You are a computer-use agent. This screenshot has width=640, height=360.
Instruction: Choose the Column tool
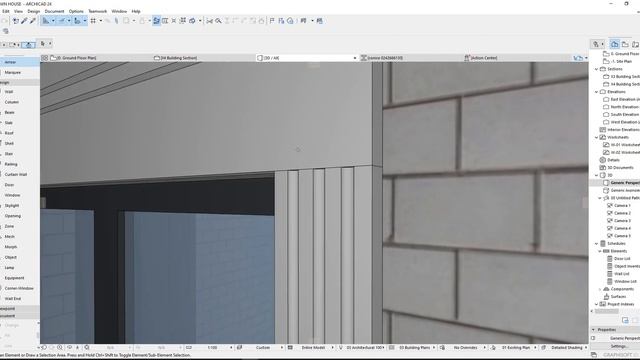[x=19, y=102]
